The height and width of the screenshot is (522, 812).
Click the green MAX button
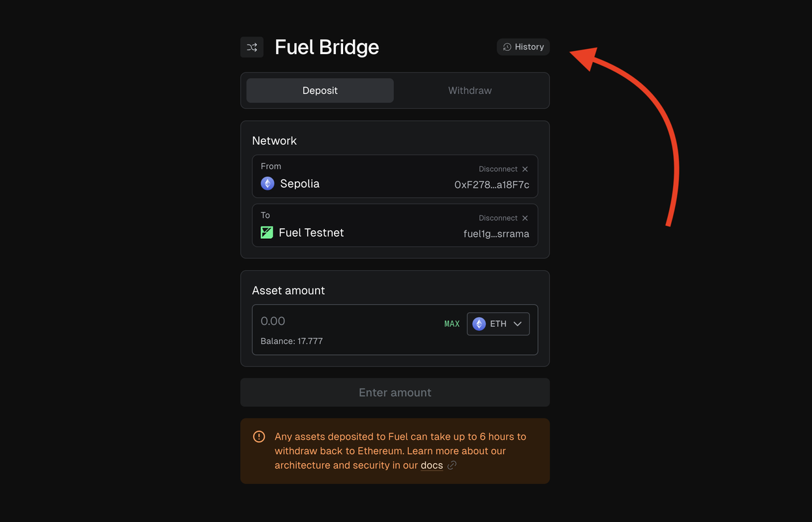click(x=452, y=324)
